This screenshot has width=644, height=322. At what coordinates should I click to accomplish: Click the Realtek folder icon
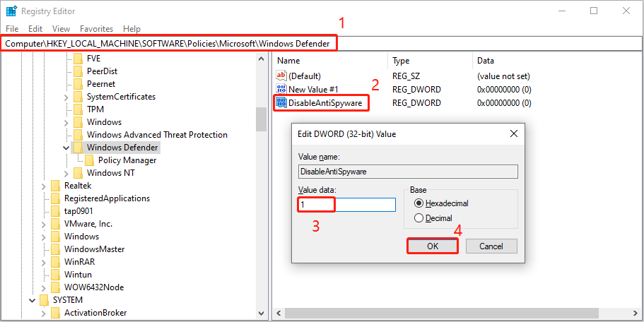55,186
